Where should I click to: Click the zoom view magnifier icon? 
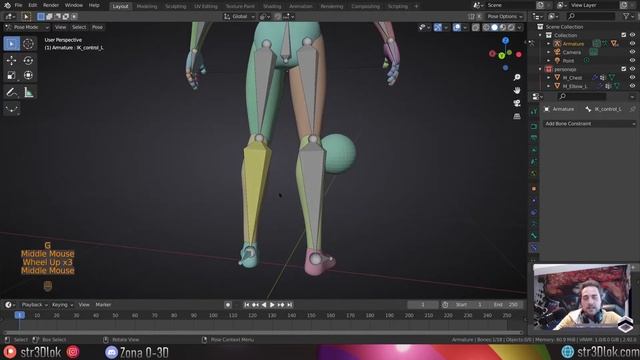517,78
